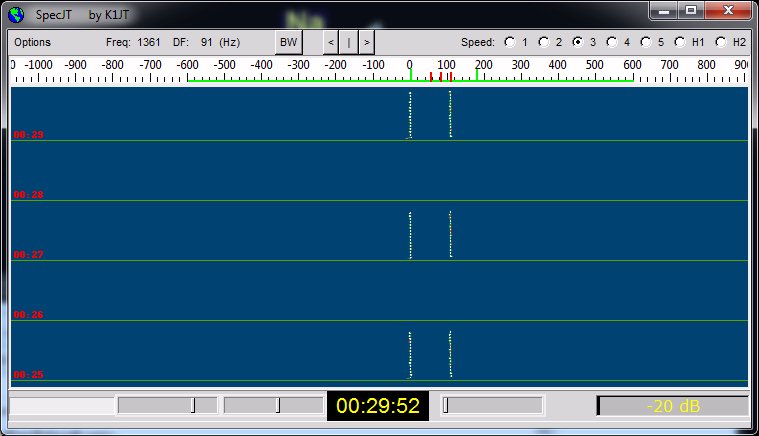This screenshot has width=759, height=436.
Task: Select Speed 2 radio button
Action: pyautogui.click(x=544, y=43)
